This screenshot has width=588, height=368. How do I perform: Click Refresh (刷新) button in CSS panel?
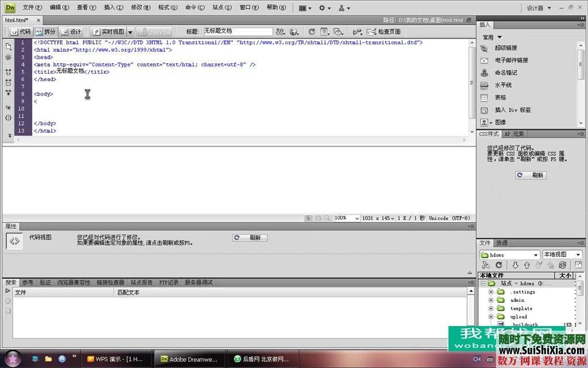pyautogui.click(x=531, y=175)
